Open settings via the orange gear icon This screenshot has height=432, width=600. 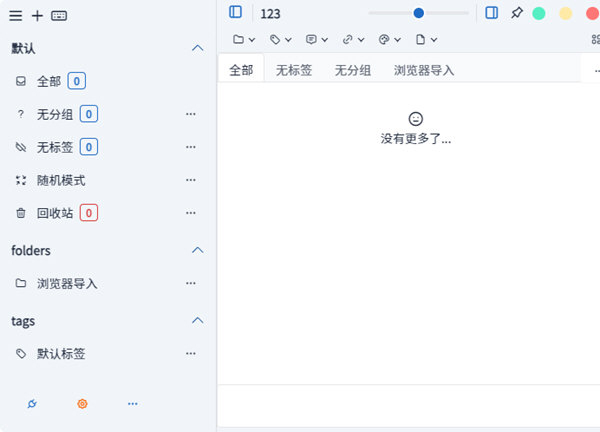pyautogui.click(x=83, y=403)
